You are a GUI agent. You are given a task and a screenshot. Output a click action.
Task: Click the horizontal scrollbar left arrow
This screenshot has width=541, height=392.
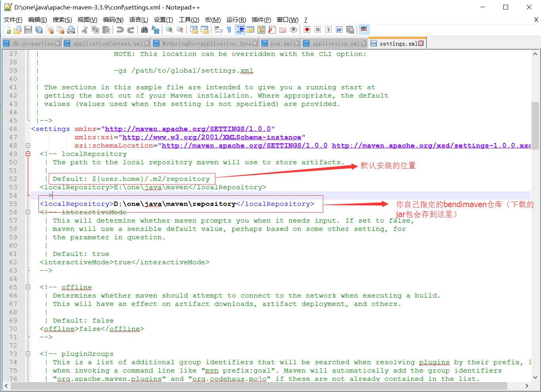(6, 386)
